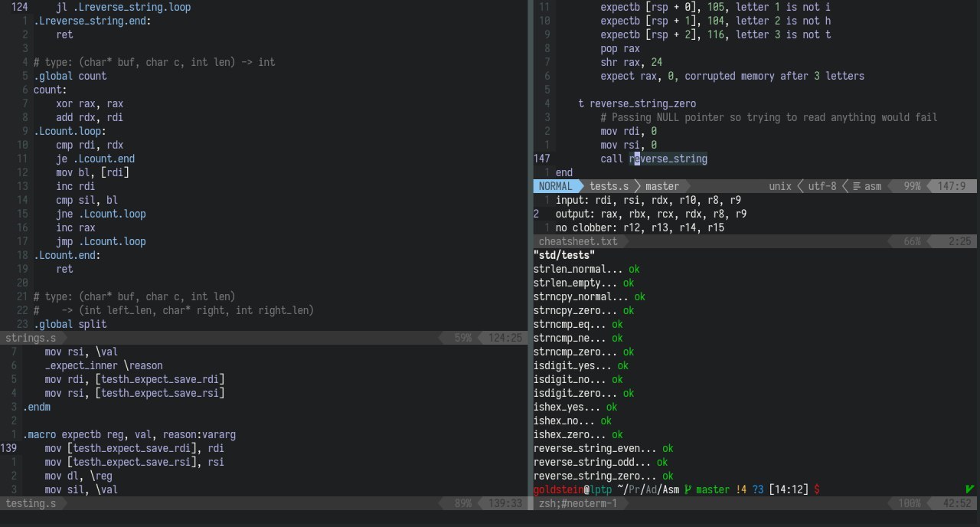Click the NORMAL mode indicator
980x527 pixels.
coord(556,186)
